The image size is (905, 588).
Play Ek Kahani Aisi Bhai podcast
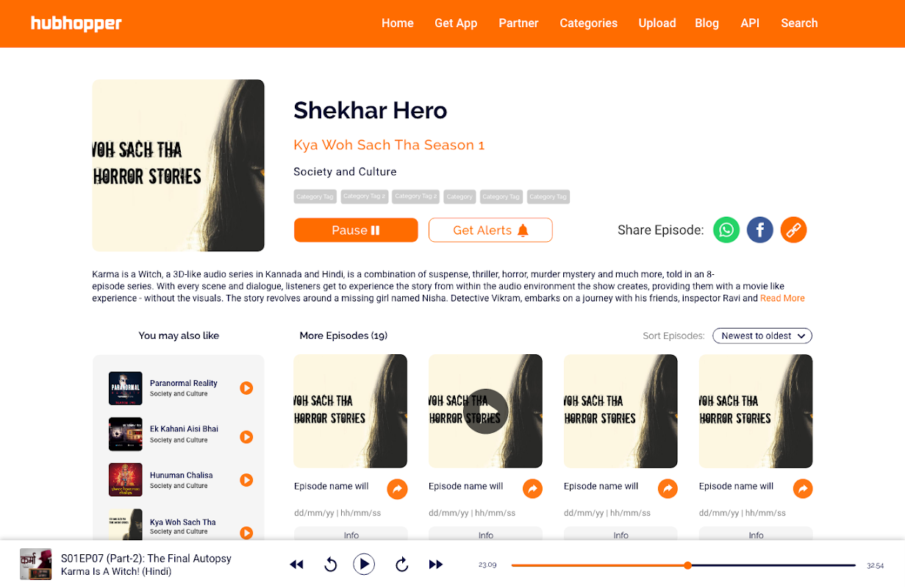(x=246, y=437)
